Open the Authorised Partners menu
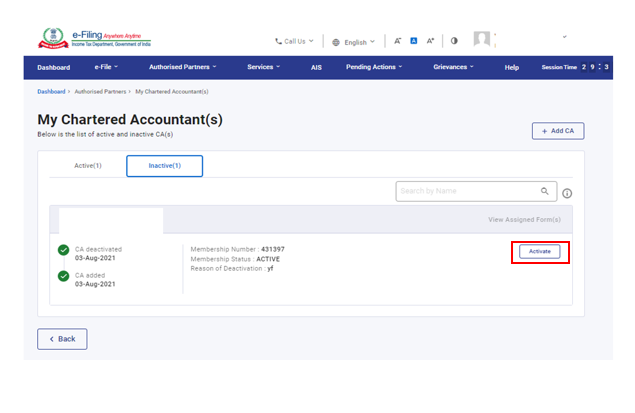This screenshot has height=413, width=635. 184,67
